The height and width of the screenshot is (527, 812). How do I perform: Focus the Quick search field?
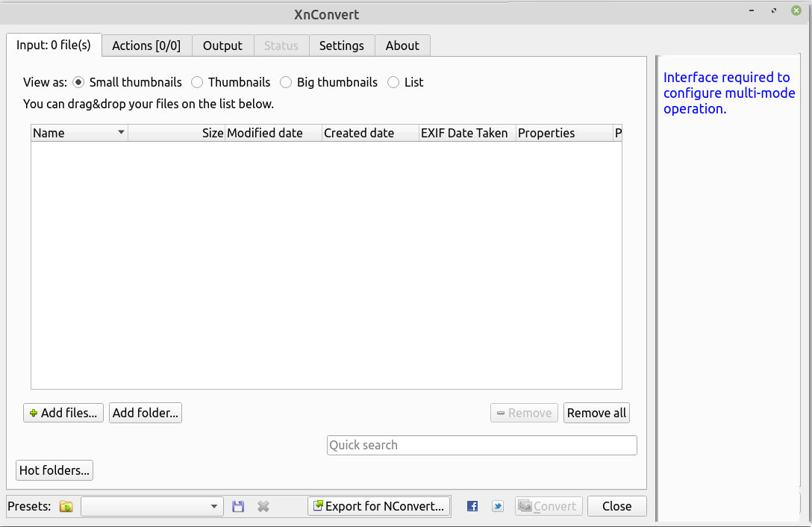click(481, 445)
